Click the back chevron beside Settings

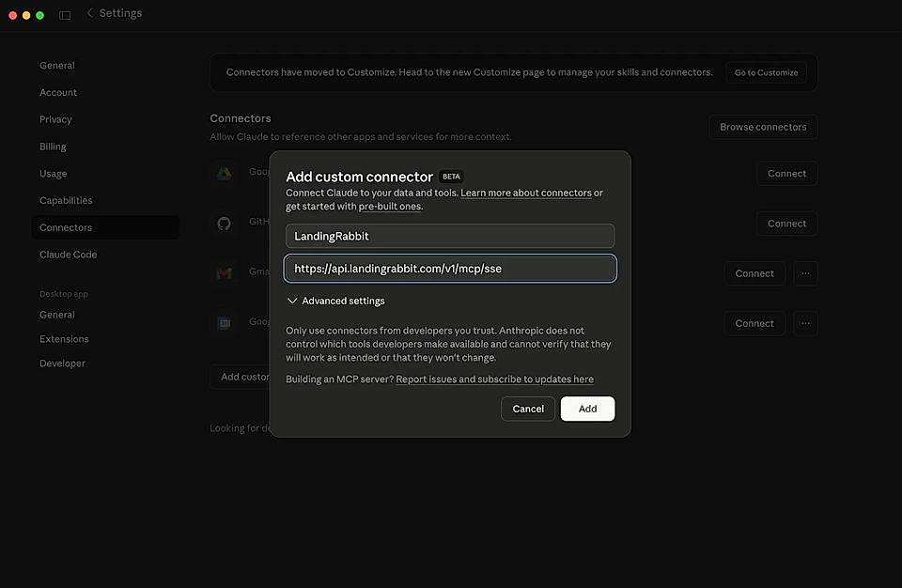click(x=89, y=12)
